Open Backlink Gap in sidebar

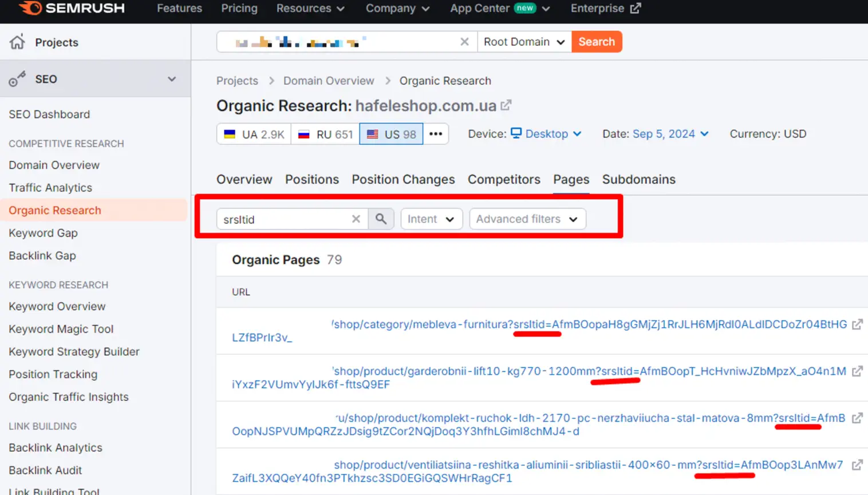pos(42,256)
